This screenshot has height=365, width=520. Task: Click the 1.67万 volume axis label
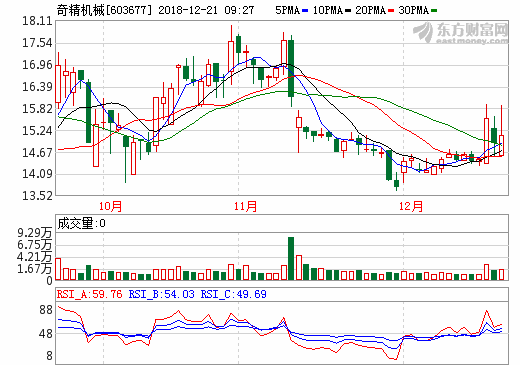coord(35,269)
